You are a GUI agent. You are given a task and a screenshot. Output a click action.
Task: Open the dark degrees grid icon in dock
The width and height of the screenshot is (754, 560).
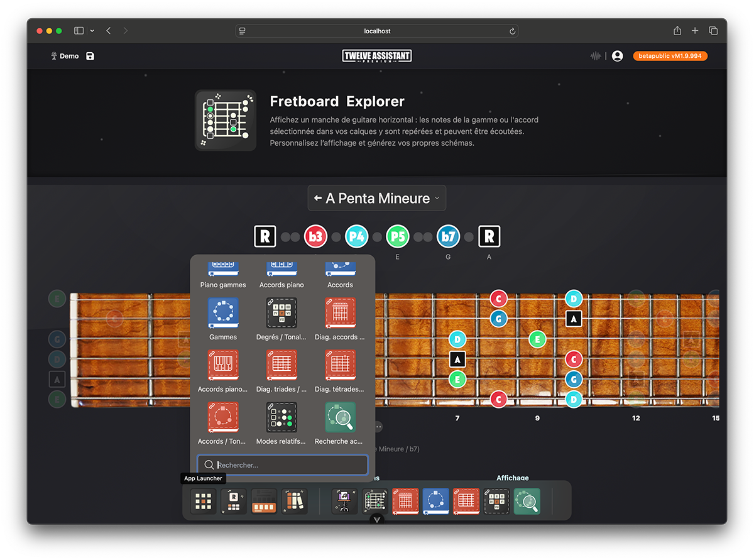[496, 501]
